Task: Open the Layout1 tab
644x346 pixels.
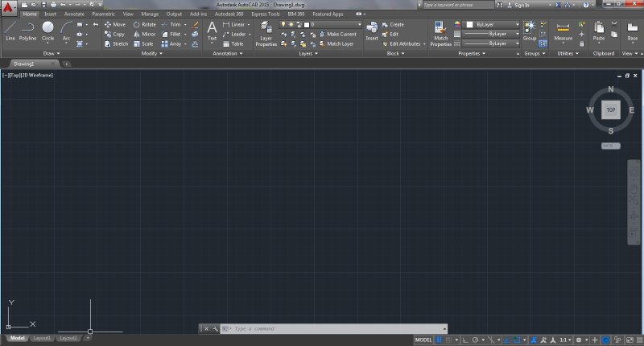Action: (42, 338)
